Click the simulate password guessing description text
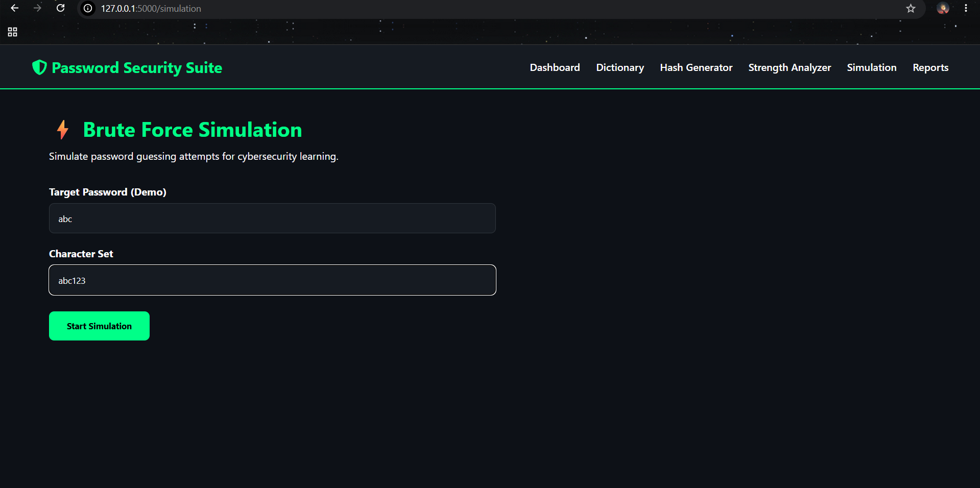This screenshot has width=980, height=488. pos(194,156)
